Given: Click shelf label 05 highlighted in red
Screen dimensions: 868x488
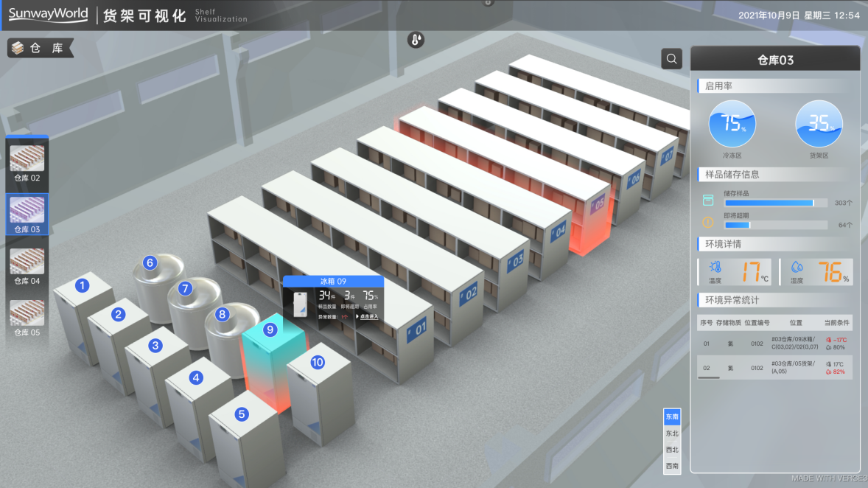Looking at the screenshot, I should [x=598, y=203].
